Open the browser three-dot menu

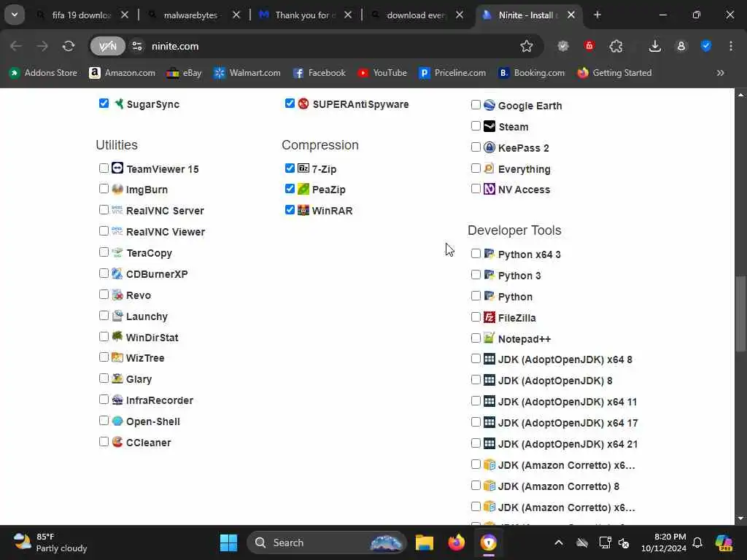731,46
